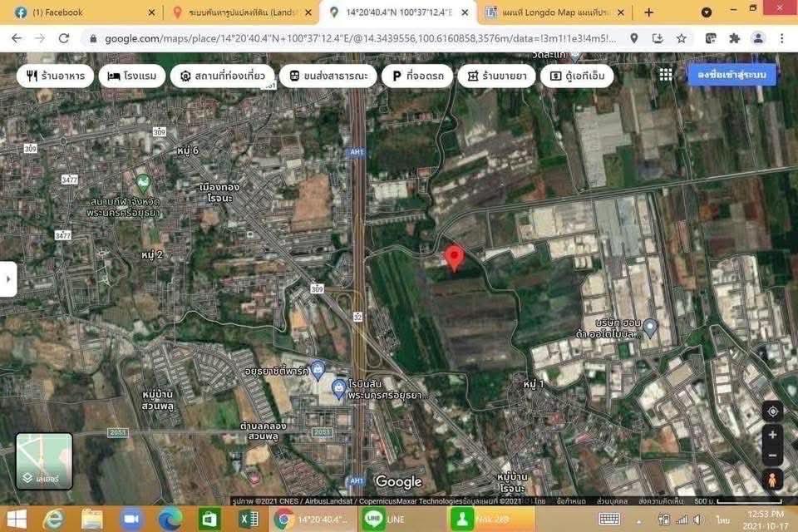Click the map location pin icon in address bar
The image size is (798, 532).
click(x=633, y=38)
